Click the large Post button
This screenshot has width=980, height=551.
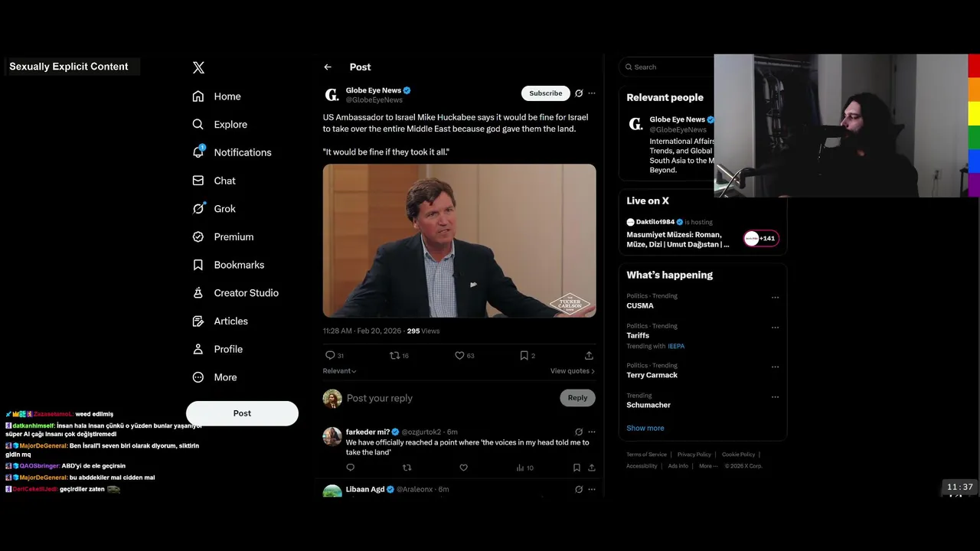242,413
